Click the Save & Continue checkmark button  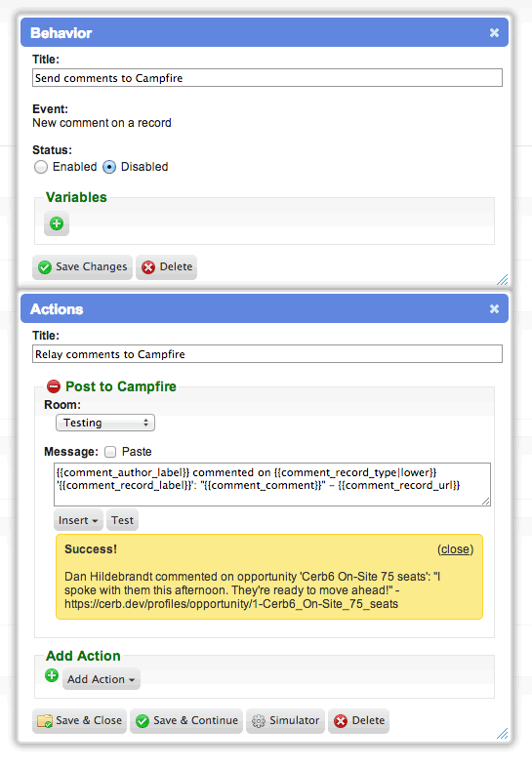186,720
